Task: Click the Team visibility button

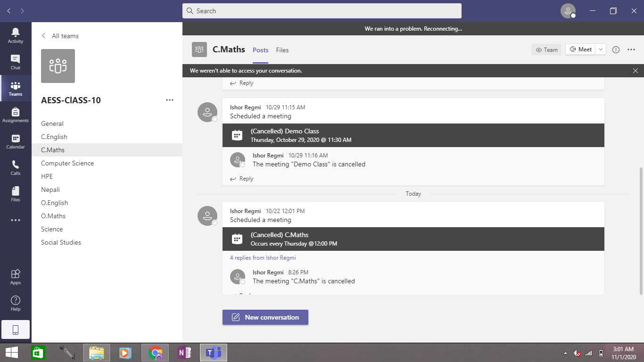Action: click(546, 49)
